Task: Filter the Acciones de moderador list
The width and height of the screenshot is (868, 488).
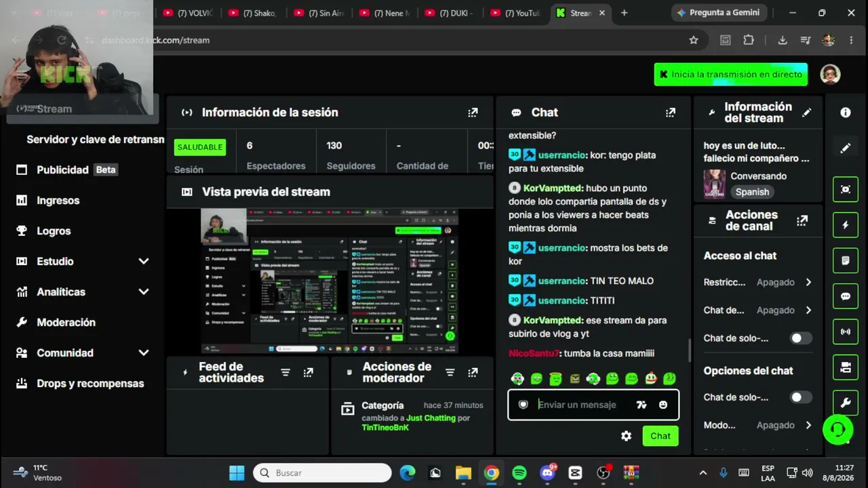Action: pyautogui.click(x=450, y=372)
